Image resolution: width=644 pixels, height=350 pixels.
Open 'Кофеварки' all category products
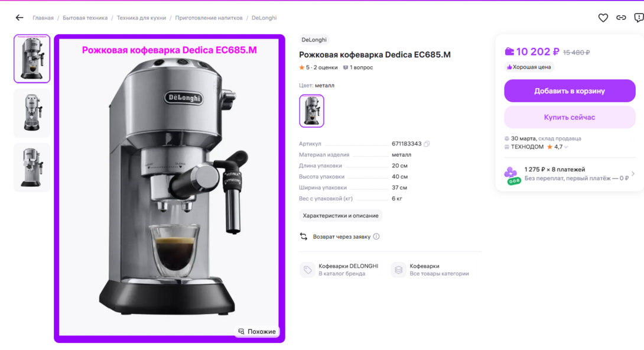pos(424,266)
